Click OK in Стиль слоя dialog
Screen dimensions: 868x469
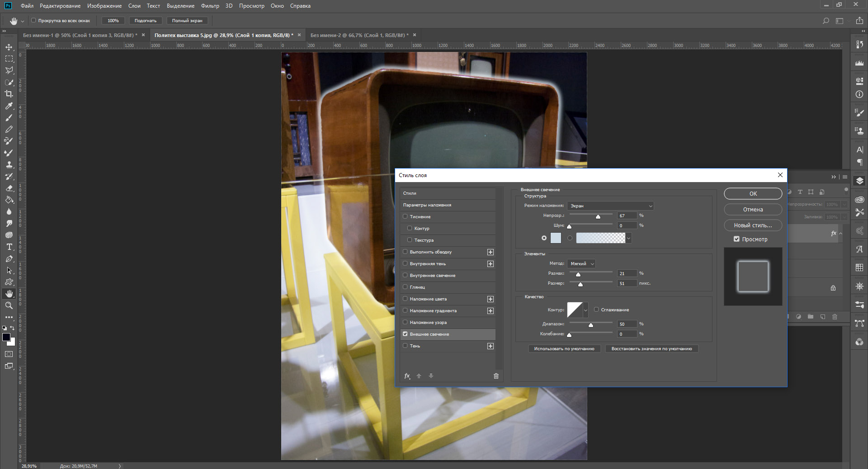(753, 193)
